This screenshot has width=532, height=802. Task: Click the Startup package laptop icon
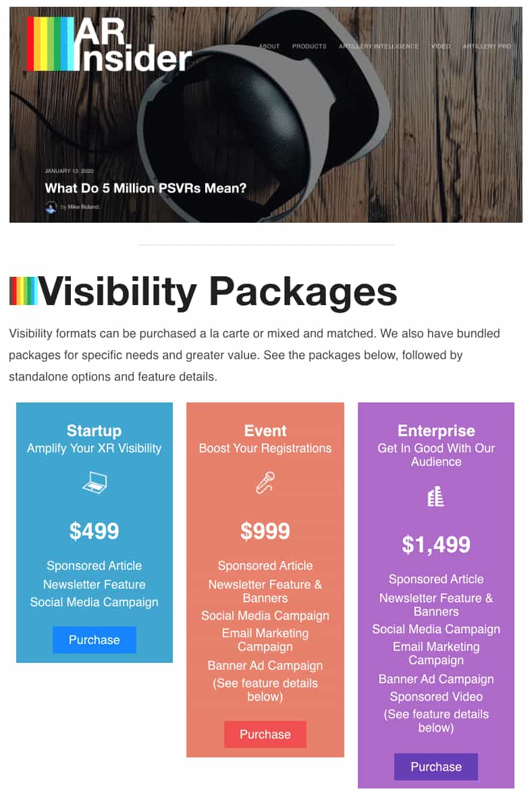pos(95,483)
